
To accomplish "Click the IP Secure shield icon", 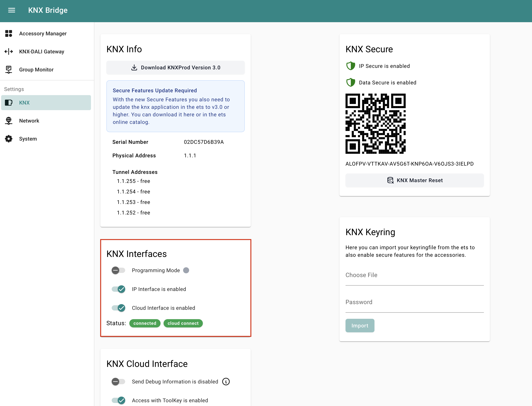I will tap(351, 66).
